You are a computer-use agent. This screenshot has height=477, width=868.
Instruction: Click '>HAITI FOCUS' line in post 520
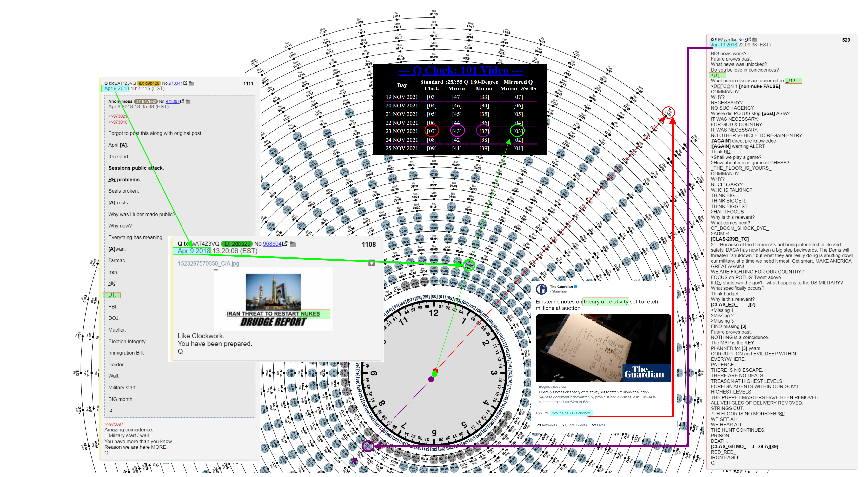pyautogui.click(x=727, y=212)
